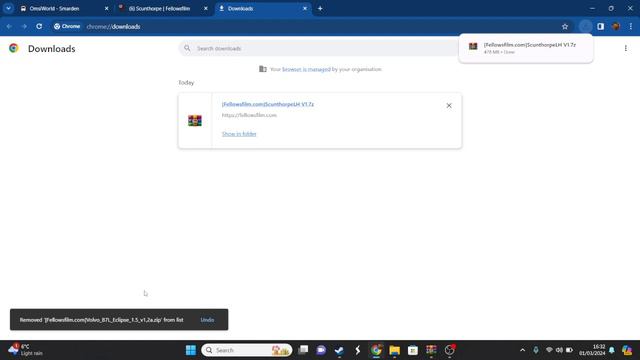Open File Explorer from taskbar
Image resolution: width=640 pixels, height=360 pixels.
[x=394, y=350]
